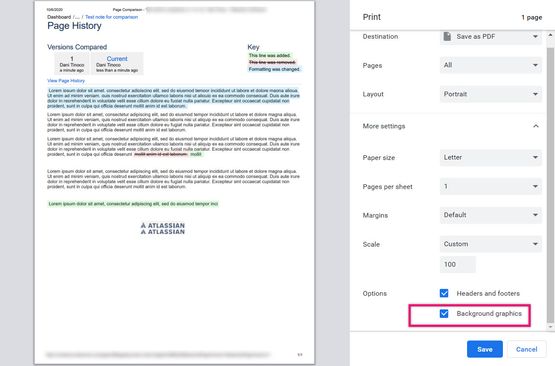Image resolution: width=555 pixels, height=366 pixels.
Task: Click the Dashboard breadcrumb in the preview
Action: 59,17
